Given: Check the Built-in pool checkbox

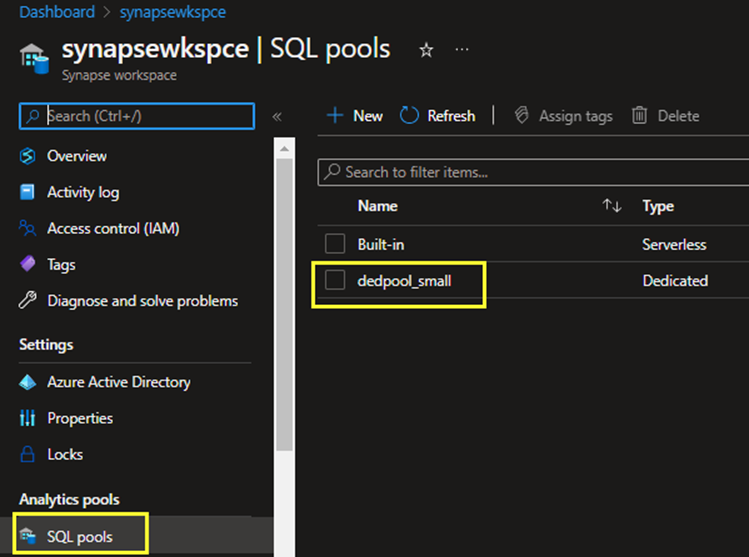Looking at the screenshot, I should pos(335,244).
